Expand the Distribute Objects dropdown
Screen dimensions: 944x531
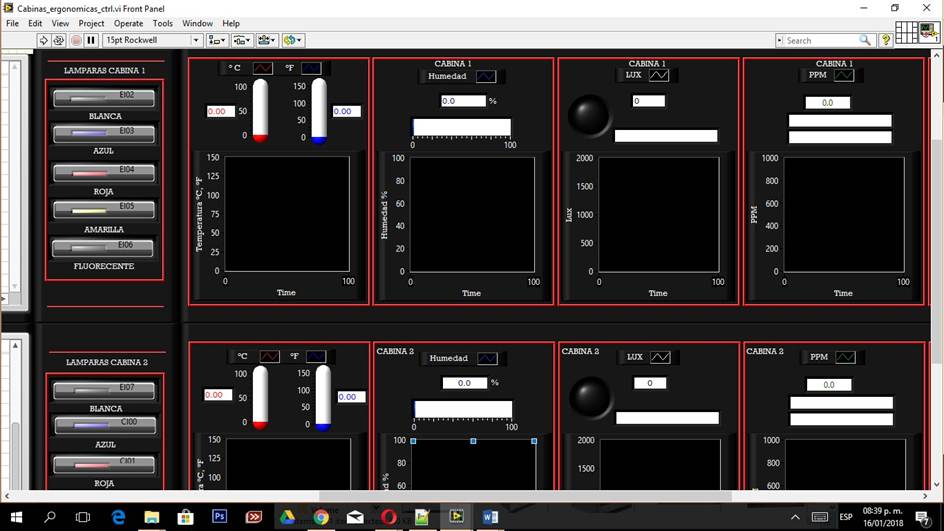242,40
